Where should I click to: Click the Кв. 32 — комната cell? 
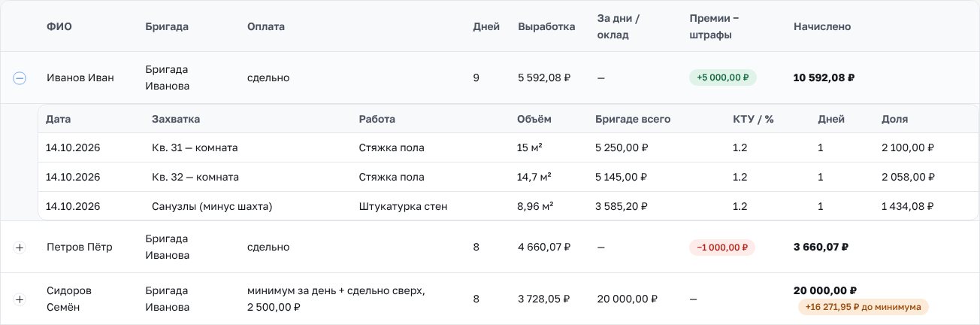click(195, 177)
